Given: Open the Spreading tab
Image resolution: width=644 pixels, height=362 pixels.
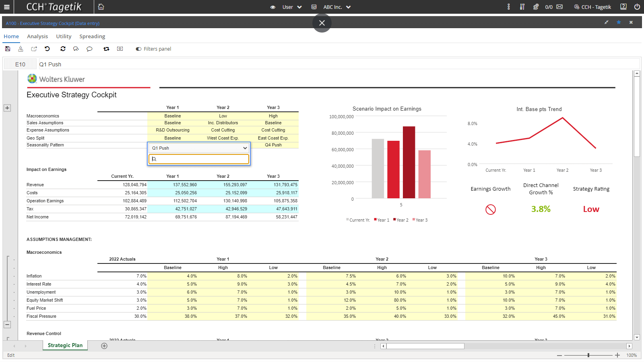Looking at the screenshot, I should [92, 36].
